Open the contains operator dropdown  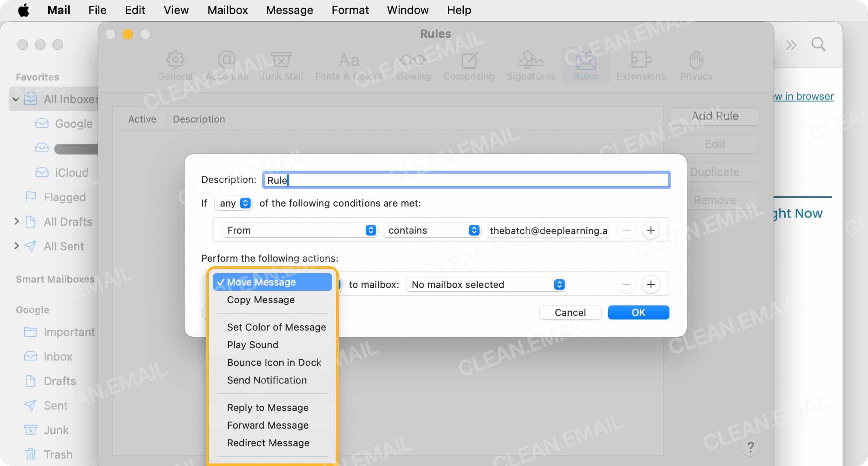pyautogui.click(x=431, y=230)
